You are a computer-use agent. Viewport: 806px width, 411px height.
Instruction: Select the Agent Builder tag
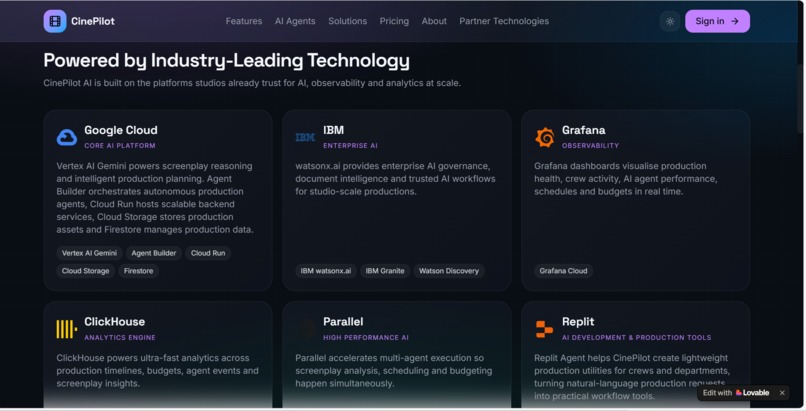[x=154, y=253]
